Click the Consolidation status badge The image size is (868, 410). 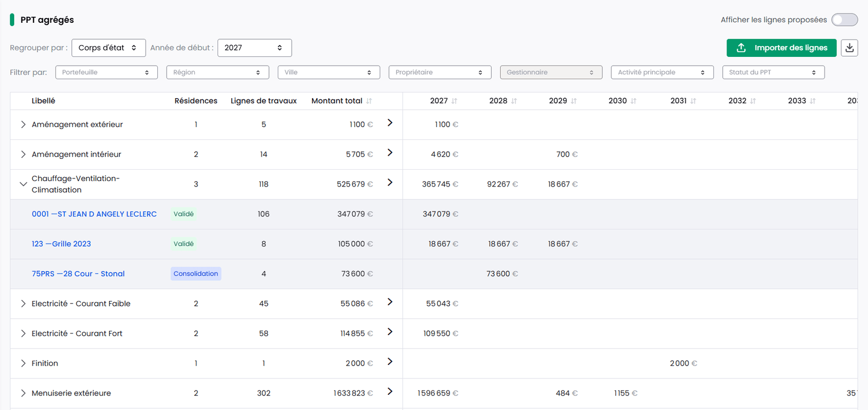pyautogui.click(x=196, y=274)
